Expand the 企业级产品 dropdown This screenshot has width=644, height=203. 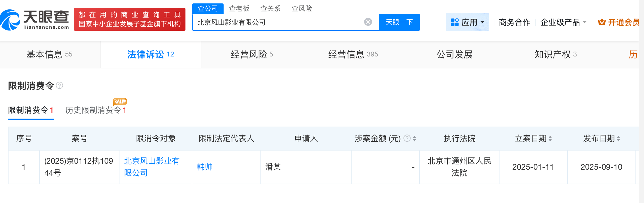(563, 22)
